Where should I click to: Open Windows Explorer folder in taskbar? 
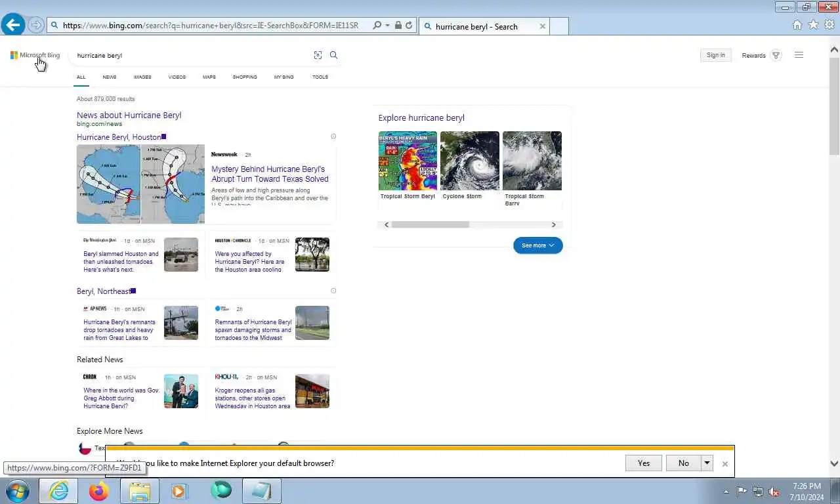[x=140, y=491]
